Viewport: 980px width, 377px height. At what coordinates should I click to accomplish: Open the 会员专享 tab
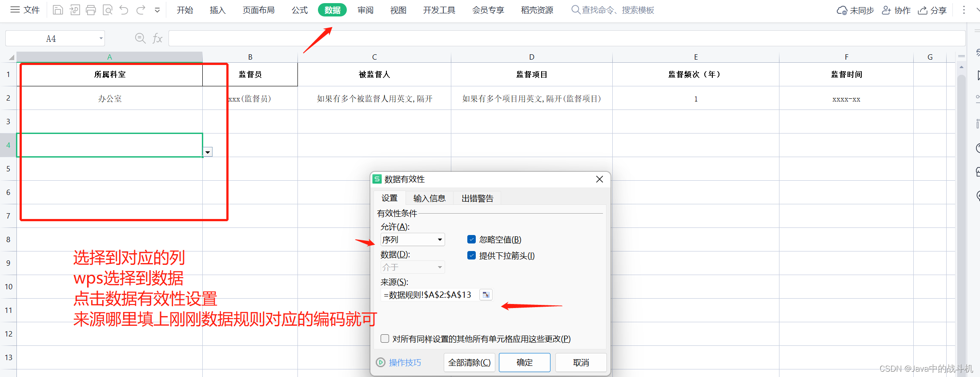[488, 10]
